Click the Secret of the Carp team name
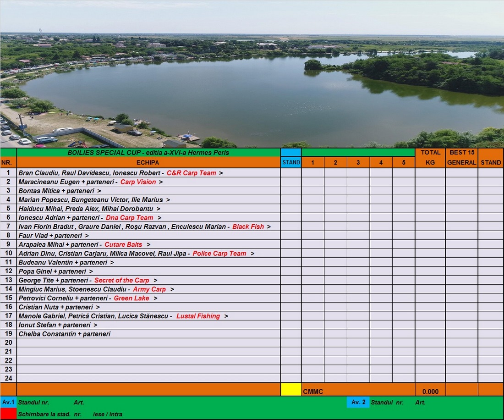The width and height of the screenshot is (504, 420). [x=121, y=280]
